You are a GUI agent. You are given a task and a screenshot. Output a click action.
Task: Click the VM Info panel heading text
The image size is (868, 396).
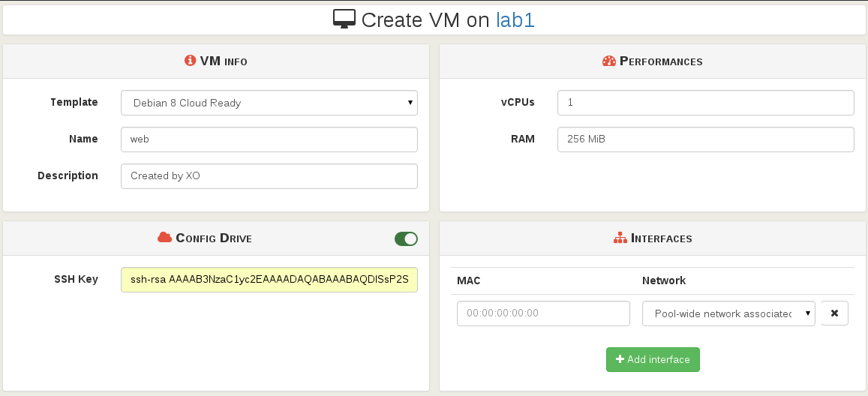pos(224,61)
